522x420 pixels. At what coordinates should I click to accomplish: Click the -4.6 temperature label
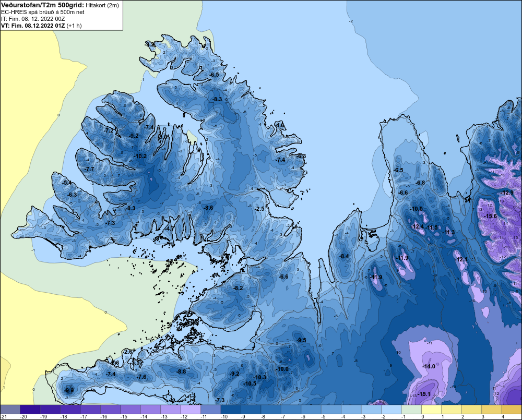click(x=280, y=125)
